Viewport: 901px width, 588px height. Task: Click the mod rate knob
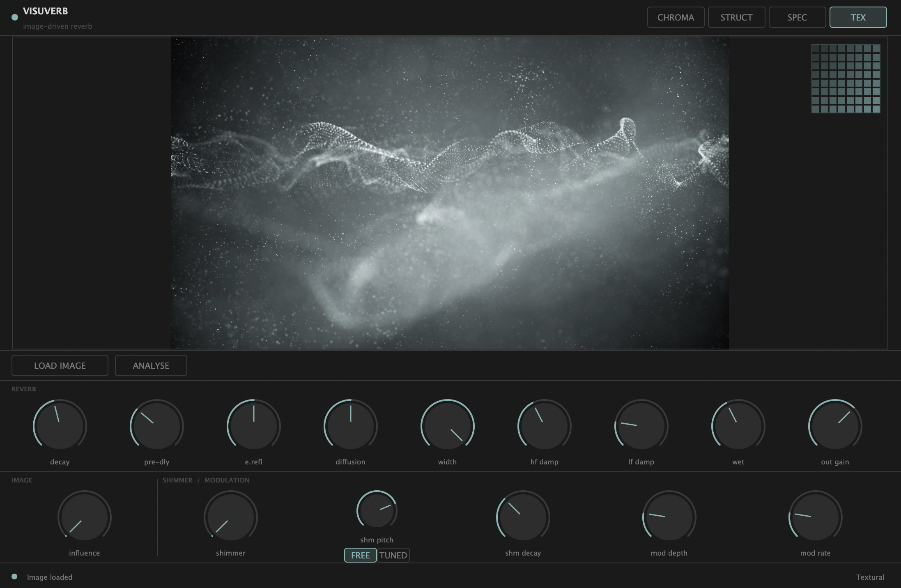(x=816, y=517)
